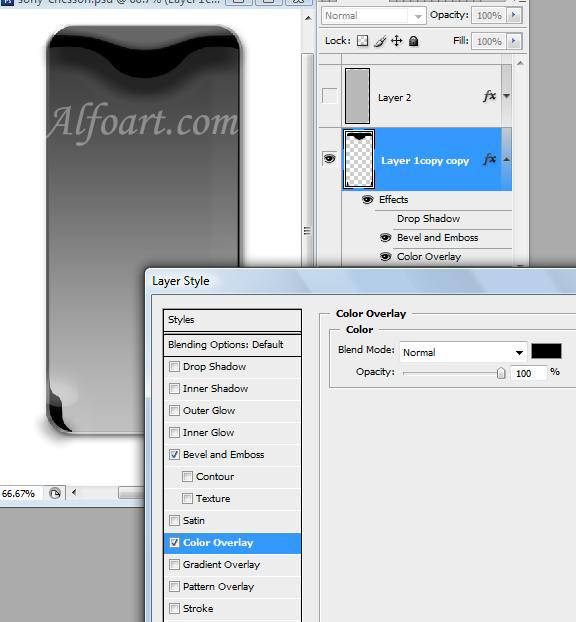Open the Fill slider arrow
Viewport: 576px width, 622px height.
(x=514, y=41)
